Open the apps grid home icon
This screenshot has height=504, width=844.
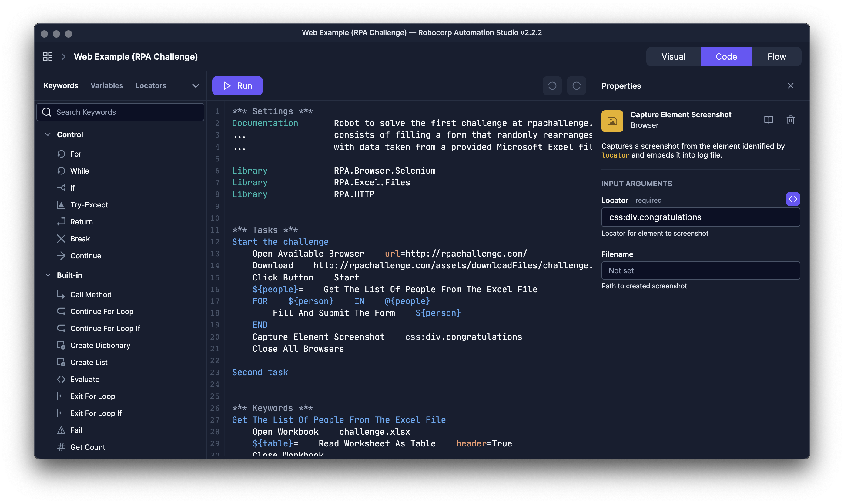click(x=48, y=57)
